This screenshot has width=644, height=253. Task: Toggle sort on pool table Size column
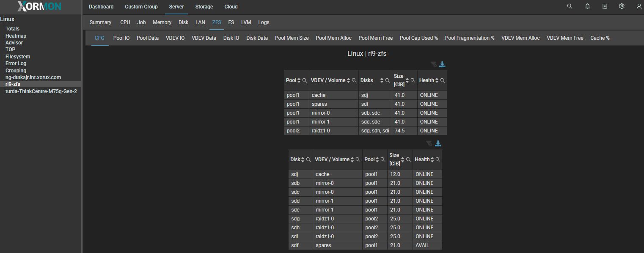[x=407, y=80]
